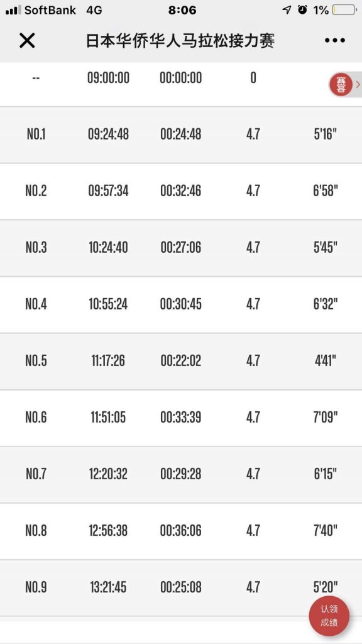This screenshot has width=362, height=644.
Task: Tap the 4'41" pace in NO.5 row
Action: pos(326,360)
